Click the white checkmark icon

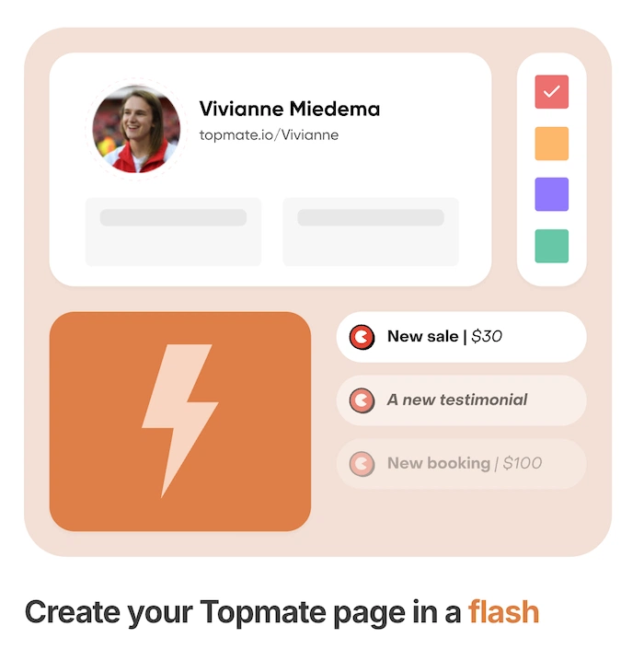click(x=551, y=91)
